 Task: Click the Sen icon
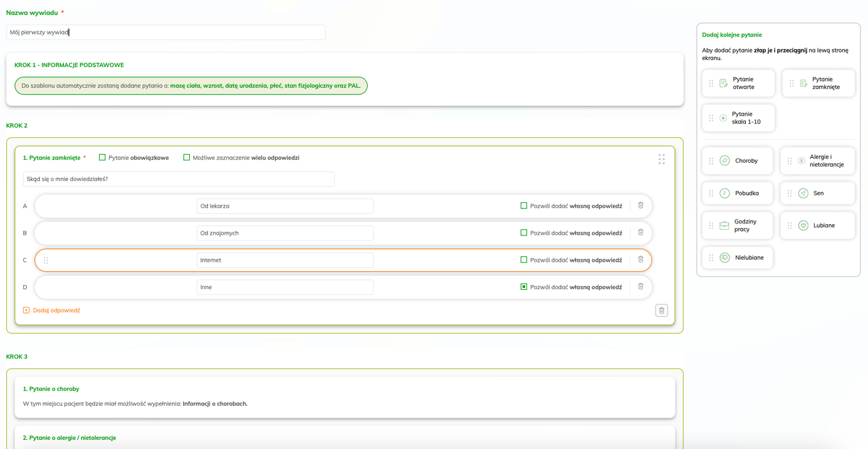point(803,194)
